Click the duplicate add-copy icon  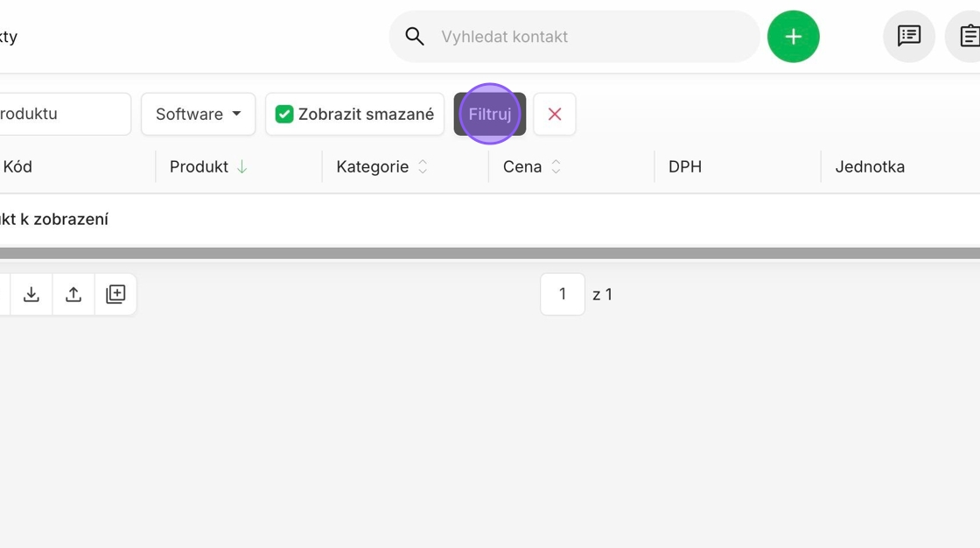coord(115,294)
